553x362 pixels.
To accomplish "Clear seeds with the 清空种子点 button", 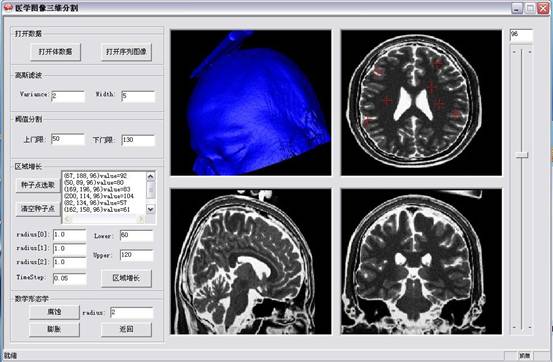I will (x=38, y=209).
